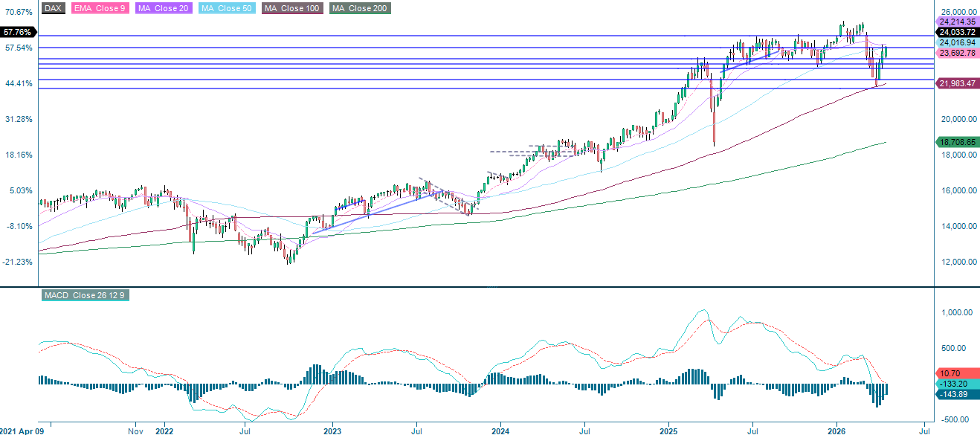Click the dark red 21,983.47 price tag

tap(956, 84)
